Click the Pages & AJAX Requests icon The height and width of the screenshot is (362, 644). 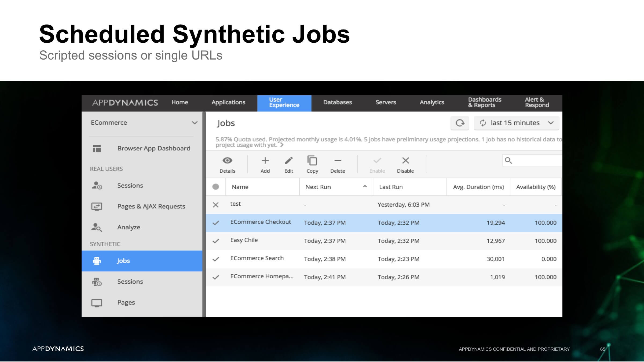click(97, 206)
